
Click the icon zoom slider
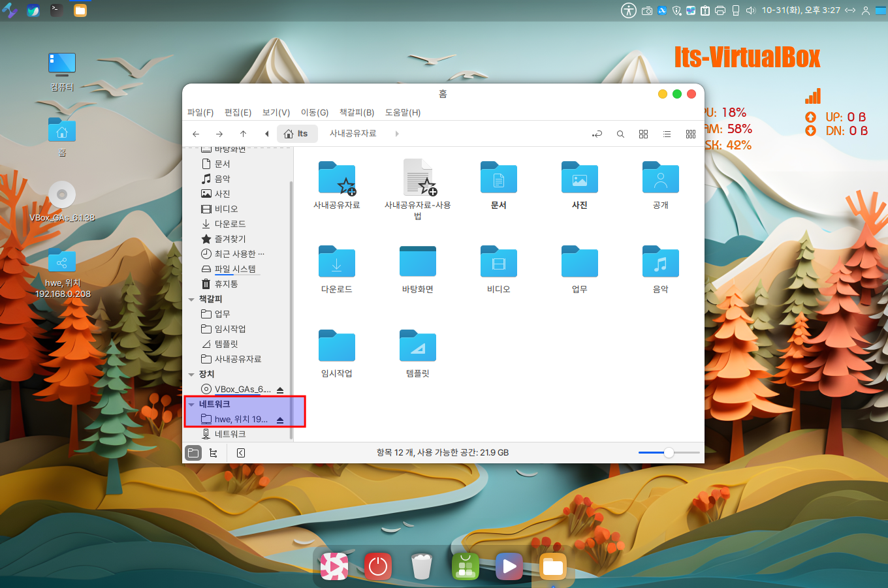pos(669,453)
